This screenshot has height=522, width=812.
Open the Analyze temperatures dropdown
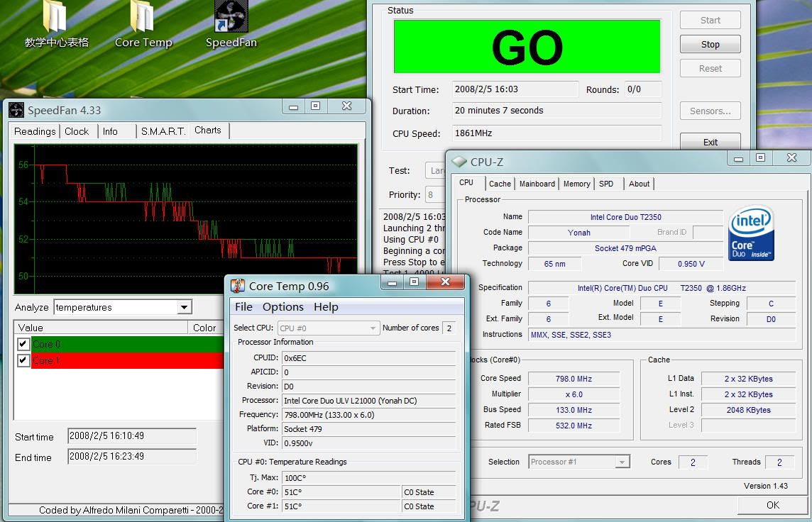[184, 307]
